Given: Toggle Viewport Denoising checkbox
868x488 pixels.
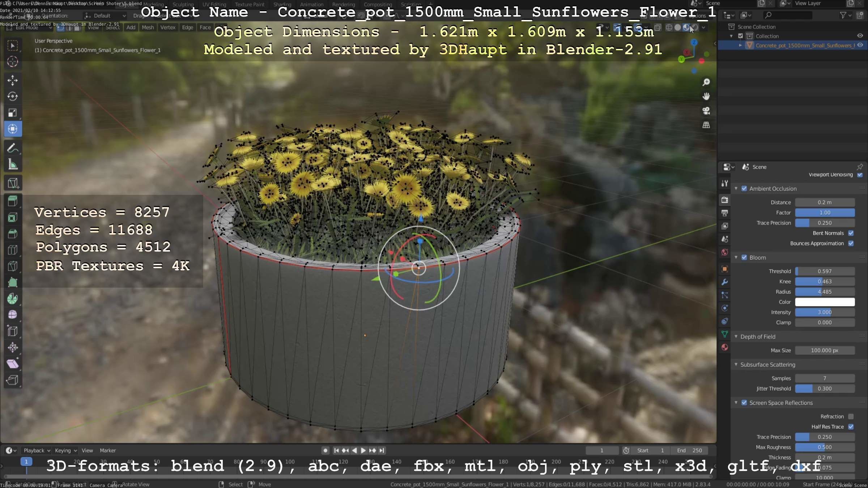Looking at the screenshot, I should [x=860, y=175].
